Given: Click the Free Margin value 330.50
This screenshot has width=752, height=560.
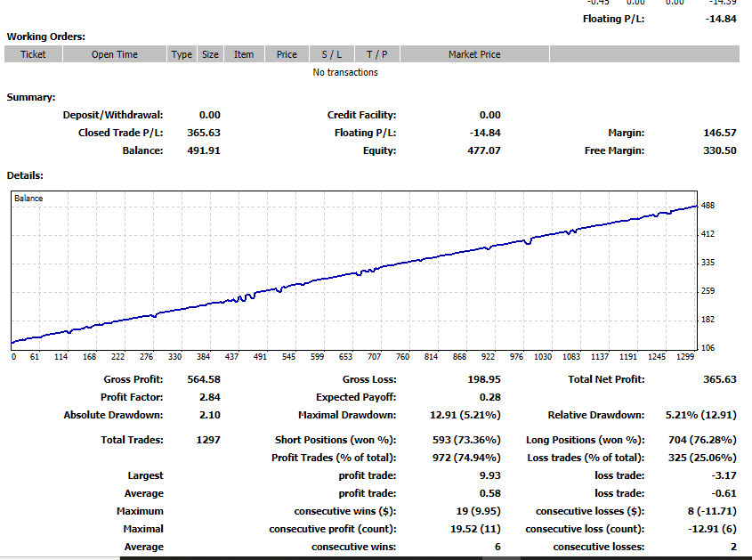Looking at the screenshot, I should 719,150.
